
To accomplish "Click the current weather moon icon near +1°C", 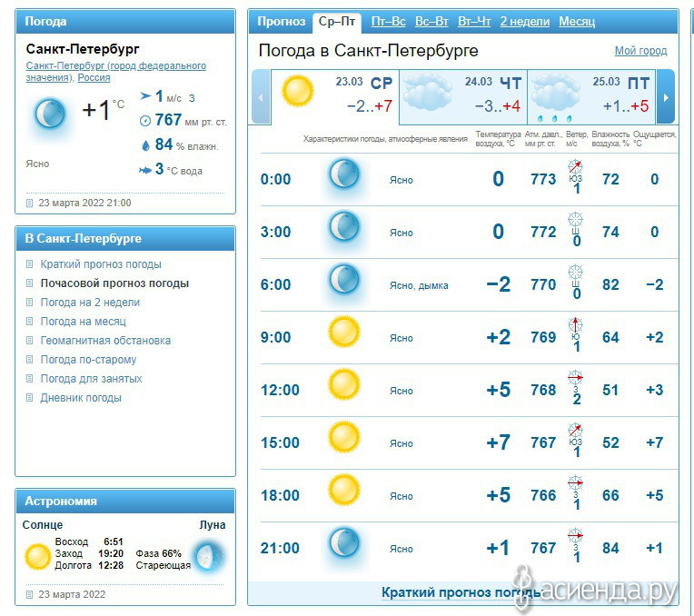I will pyautogui.click(x=50, y=114).
